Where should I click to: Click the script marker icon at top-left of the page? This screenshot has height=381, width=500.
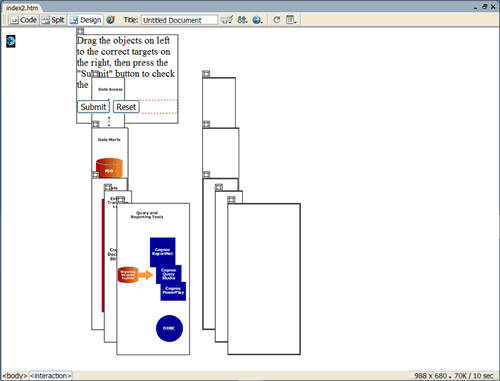(x=11, y=41)
